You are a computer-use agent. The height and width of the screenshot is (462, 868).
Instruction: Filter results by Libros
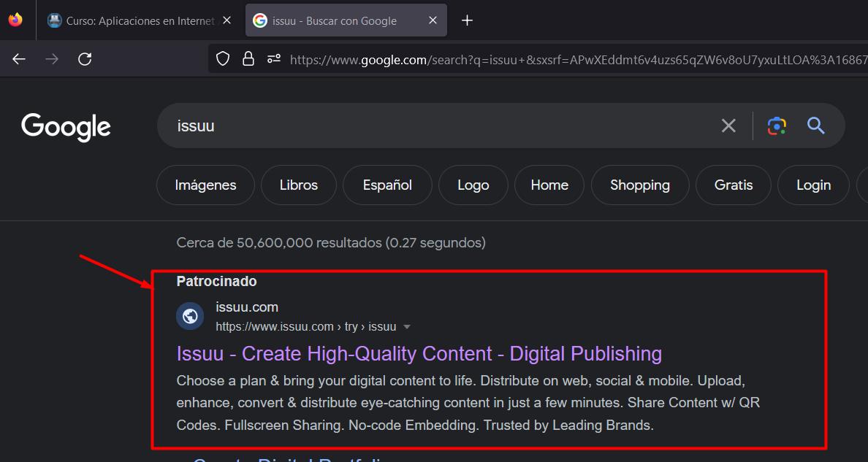[298, 185]
